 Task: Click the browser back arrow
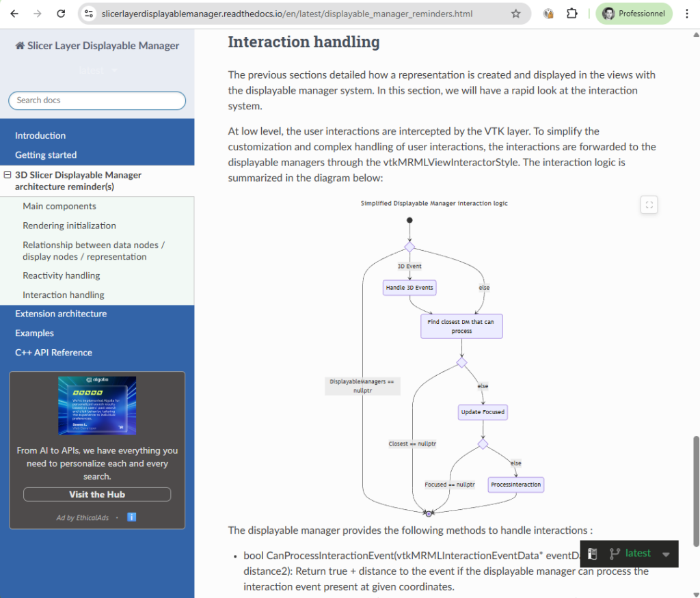[x=15, y=14]
